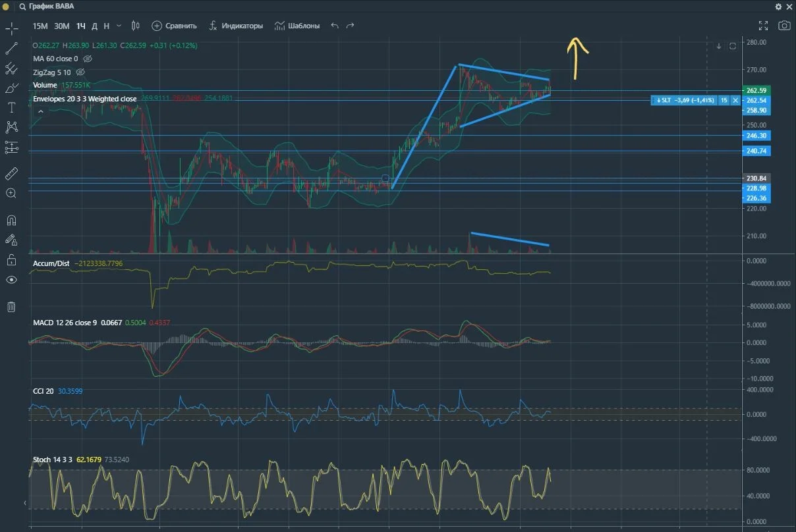Undo the last chart action
This screenshot has height=532, width=796.
[x=335, y=26]
